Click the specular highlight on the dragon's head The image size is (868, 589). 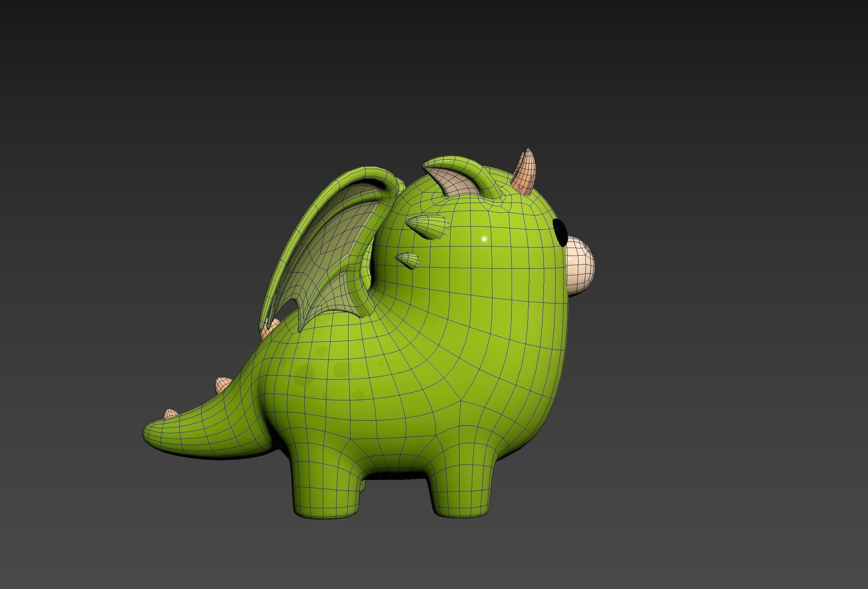coord(484,239)
